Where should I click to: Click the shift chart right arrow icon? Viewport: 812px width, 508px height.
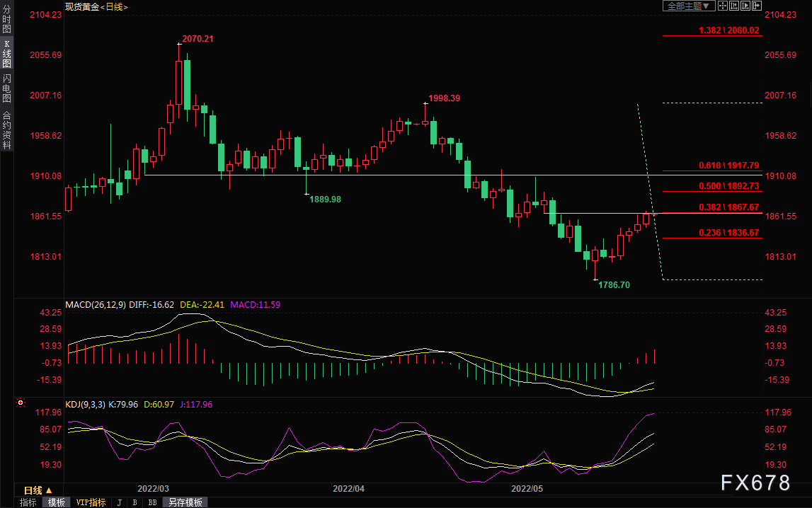pyautogui.click(x=757, y=6)
